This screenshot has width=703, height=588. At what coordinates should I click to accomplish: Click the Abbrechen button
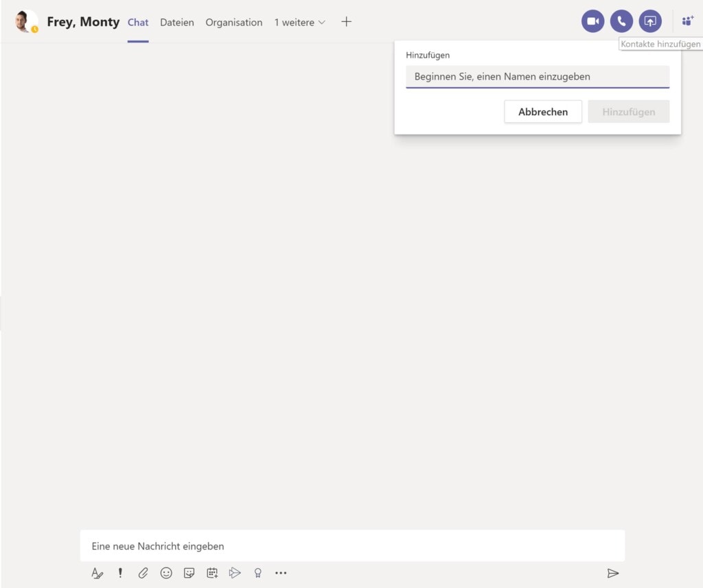[543, 112]
